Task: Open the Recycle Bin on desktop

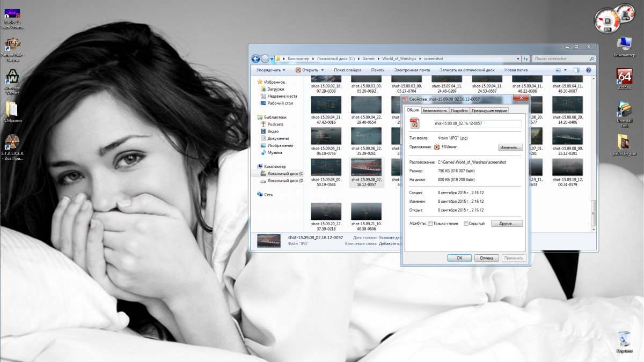Action: coord(624,339)
